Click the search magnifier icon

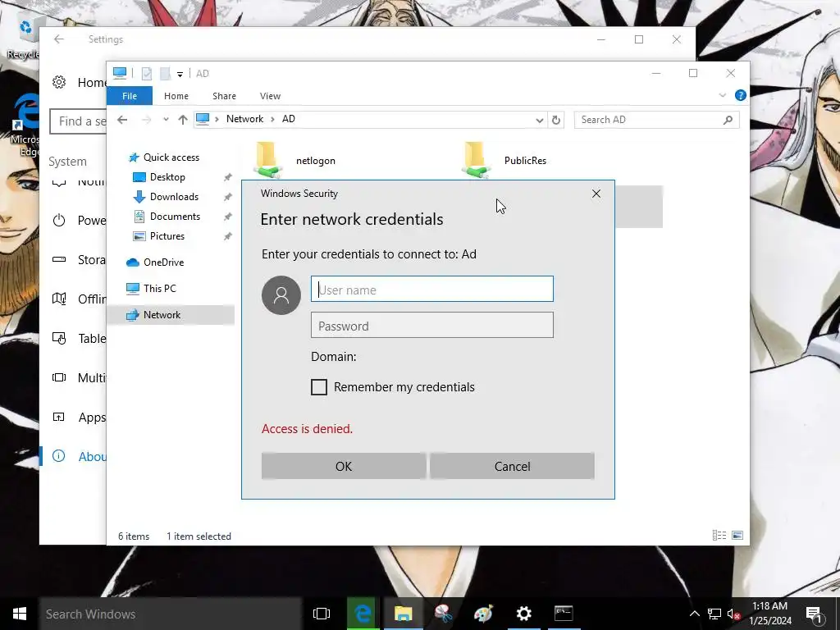click(728, 120)
